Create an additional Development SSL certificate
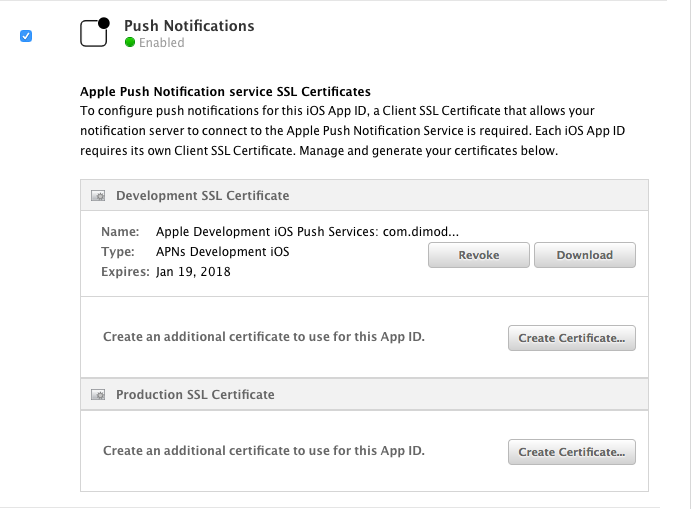The width and height of the screenshot is (691, 509). point(572,338)
